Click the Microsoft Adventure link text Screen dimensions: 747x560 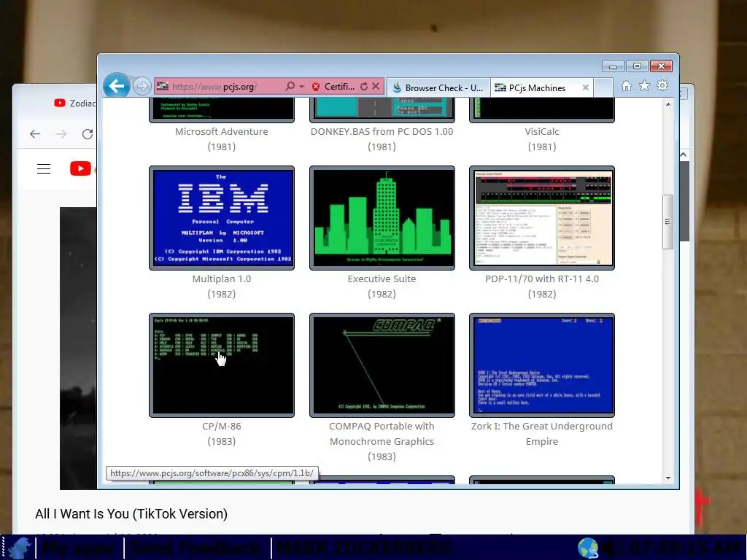[x=222, y=131]
